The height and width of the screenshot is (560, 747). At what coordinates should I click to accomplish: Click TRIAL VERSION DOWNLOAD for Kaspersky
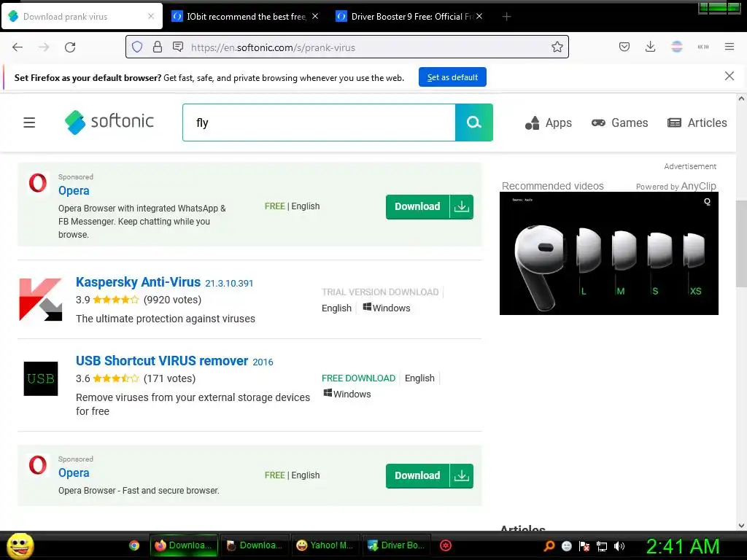[380, 292]
